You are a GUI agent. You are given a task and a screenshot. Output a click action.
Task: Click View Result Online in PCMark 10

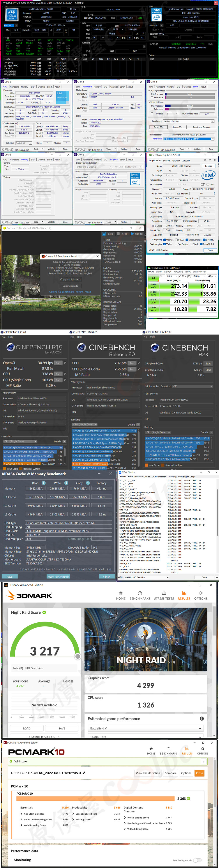point(148,773)
